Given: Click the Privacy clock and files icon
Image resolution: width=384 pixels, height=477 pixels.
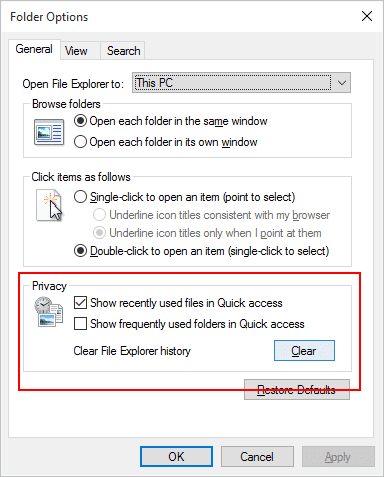Looking at the screenshot, I should [49, 312].
